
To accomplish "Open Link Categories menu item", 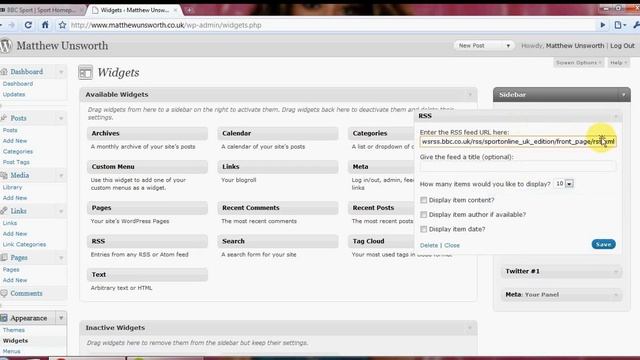I will coord(24,244).
